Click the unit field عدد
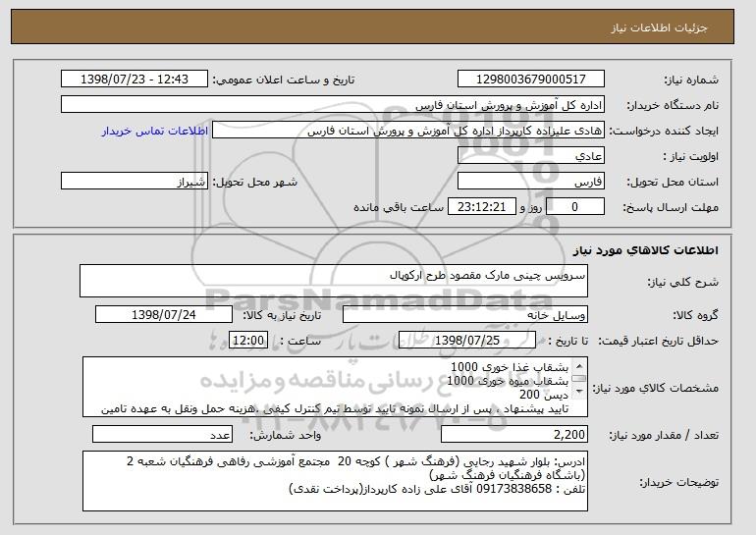The image size is (756, 535). tap(162, 434)
